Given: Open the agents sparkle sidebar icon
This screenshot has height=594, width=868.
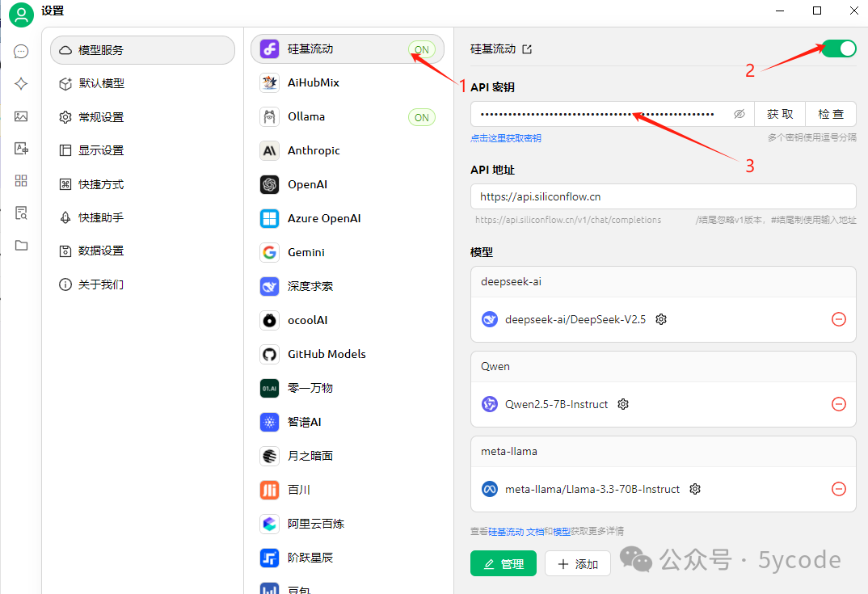Looking at the screenshot, I should click(x=21, y=83).
